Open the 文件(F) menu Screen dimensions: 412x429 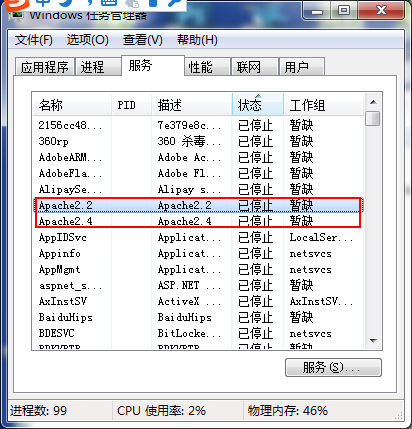(34, 40)
